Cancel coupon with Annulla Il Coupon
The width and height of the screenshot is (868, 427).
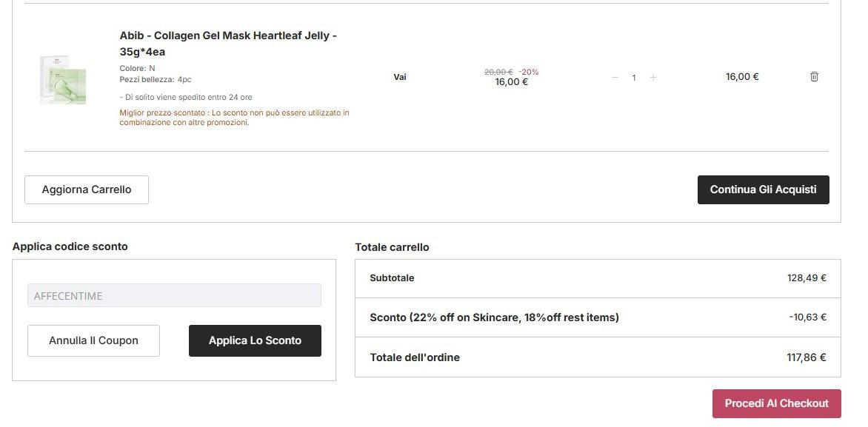[93, 340]
